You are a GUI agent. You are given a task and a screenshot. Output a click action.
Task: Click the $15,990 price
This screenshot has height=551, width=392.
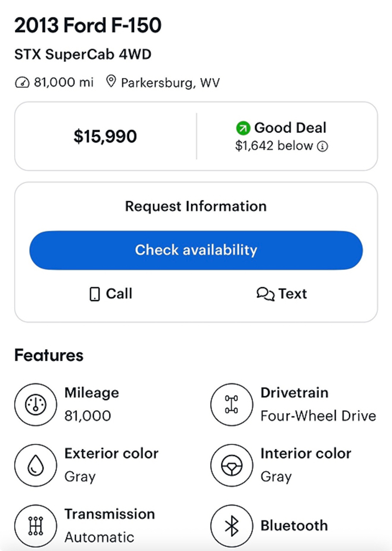(105, 137)
